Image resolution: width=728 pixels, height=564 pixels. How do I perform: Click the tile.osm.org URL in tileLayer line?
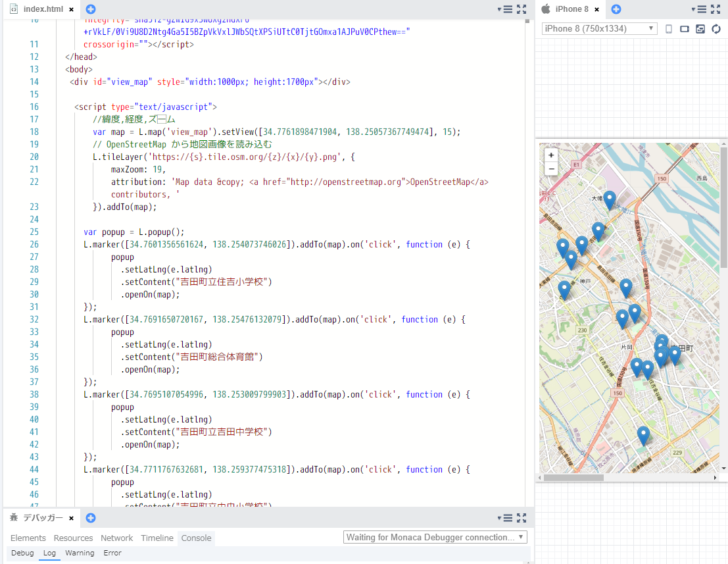[245, 157]
